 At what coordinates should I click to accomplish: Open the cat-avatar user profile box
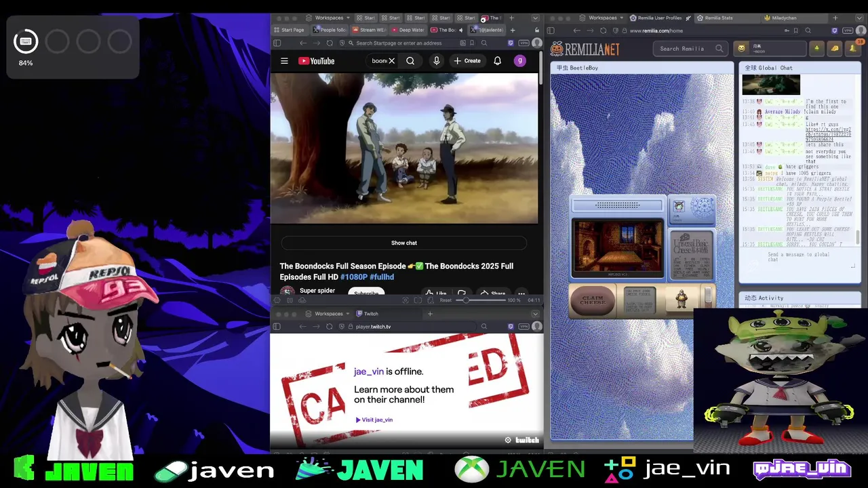point(770,49)
